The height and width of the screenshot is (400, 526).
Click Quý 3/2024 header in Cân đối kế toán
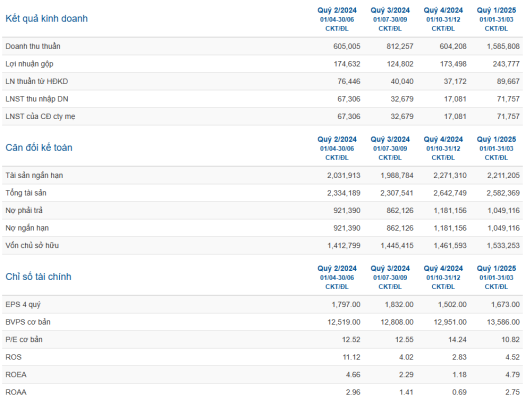(x=390, y=140)
